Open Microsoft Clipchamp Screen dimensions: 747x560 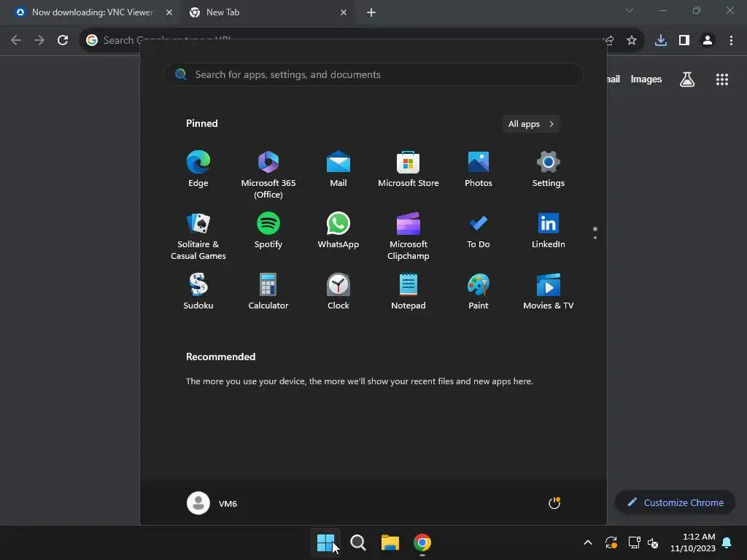(x=409, y=236)
